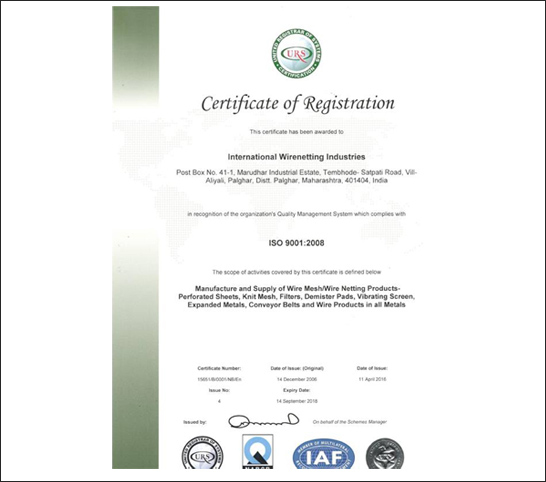Click 'This certificate has been awarded to' line
The height and width of the screenshot is (482, 546).
pos(296,132)
